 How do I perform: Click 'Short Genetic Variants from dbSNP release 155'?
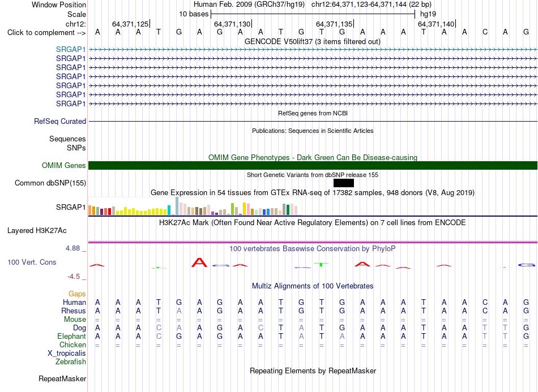(x=313, y=175)
